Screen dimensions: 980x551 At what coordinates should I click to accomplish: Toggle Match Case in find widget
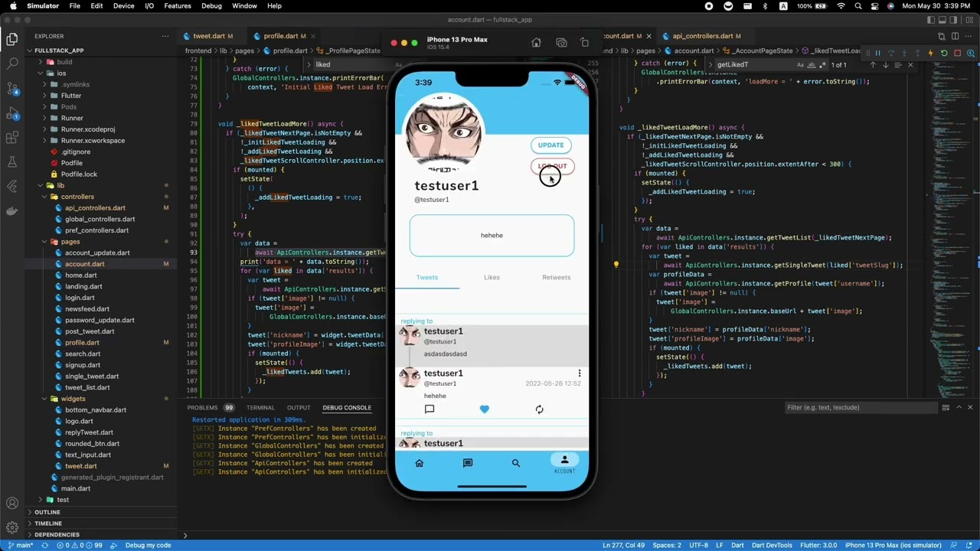point(800,65)
